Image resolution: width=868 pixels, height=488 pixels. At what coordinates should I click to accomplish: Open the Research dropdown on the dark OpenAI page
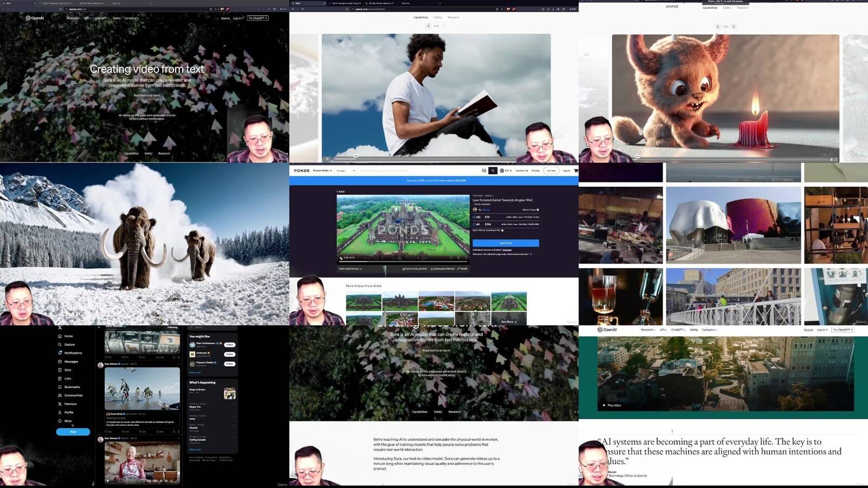[x=73, y=18]
